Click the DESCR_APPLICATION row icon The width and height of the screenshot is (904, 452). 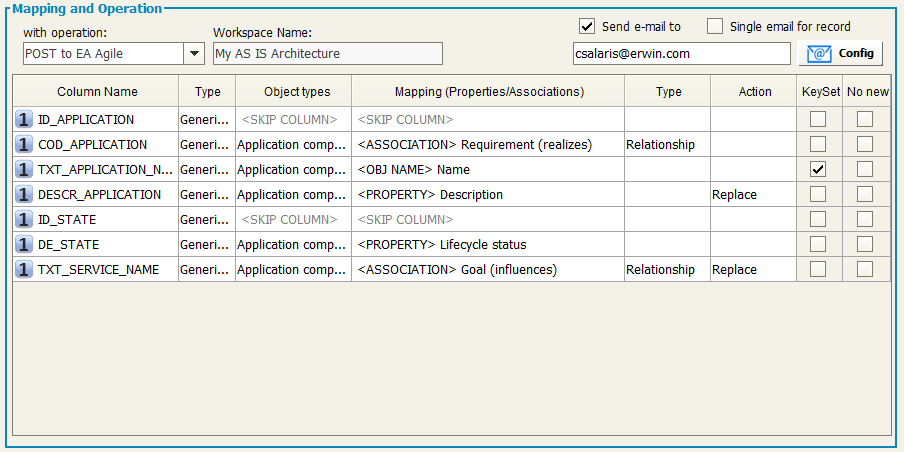[24, 195]
